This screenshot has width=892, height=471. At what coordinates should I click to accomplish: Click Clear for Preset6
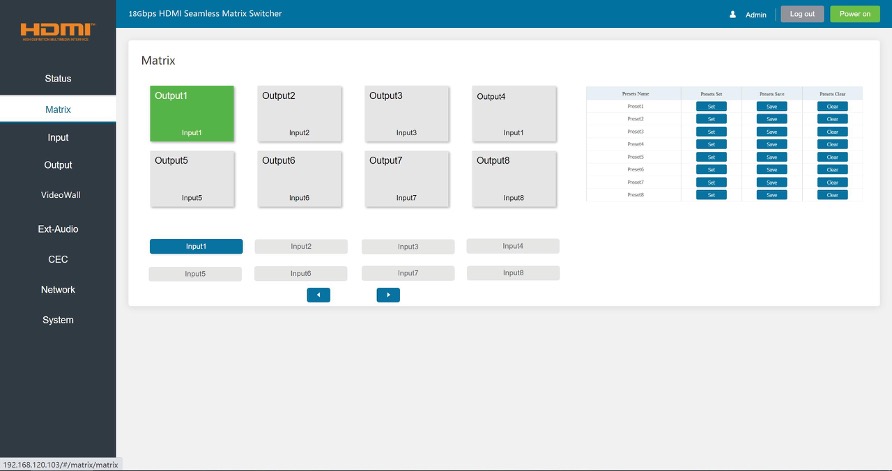(x=832, y=170)
